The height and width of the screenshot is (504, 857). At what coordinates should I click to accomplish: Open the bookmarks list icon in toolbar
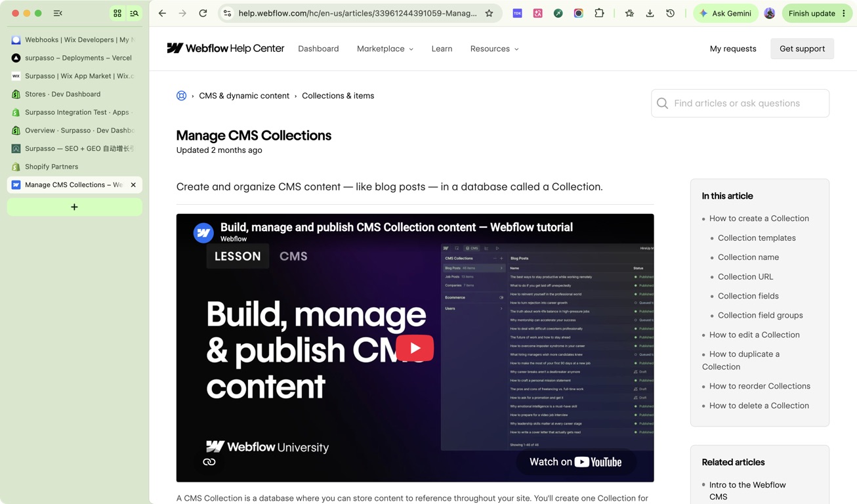pos(629,13)
